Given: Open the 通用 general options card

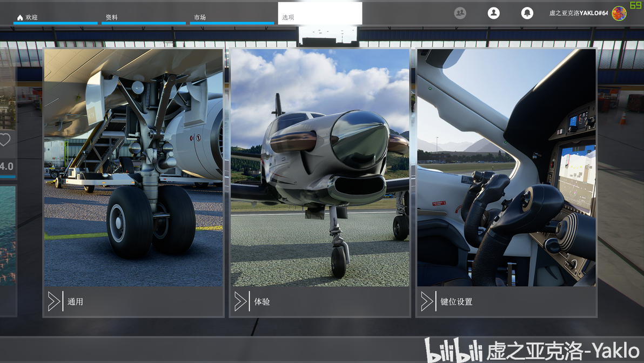Looking at the screenshot, I should [x=133, y=182].
